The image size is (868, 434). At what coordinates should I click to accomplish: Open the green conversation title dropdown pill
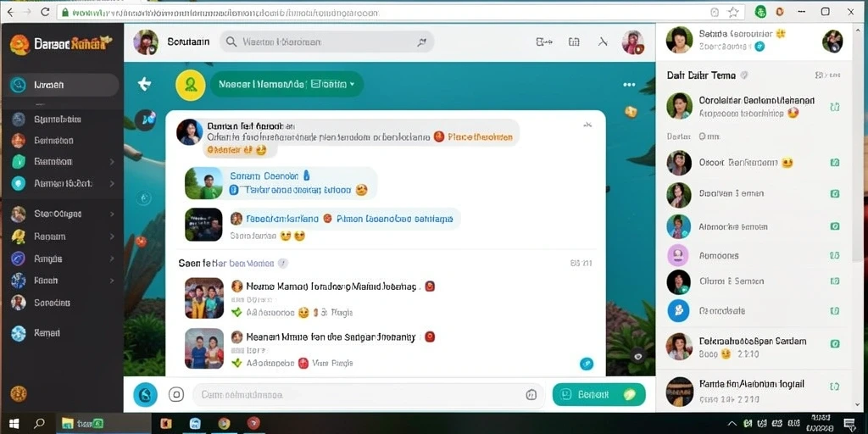[287, 84]
